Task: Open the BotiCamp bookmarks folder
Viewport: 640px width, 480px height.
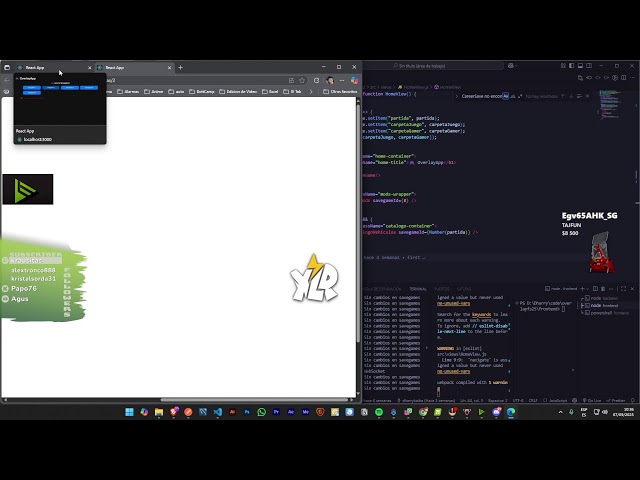Action: [201, 91]
